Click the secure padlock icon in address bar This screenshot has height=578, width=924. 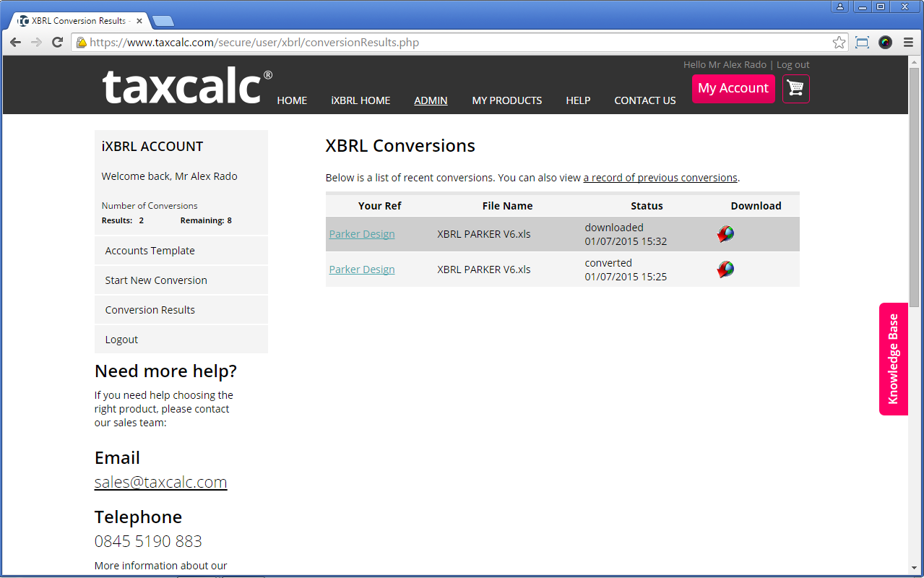[x=82, y=43]
